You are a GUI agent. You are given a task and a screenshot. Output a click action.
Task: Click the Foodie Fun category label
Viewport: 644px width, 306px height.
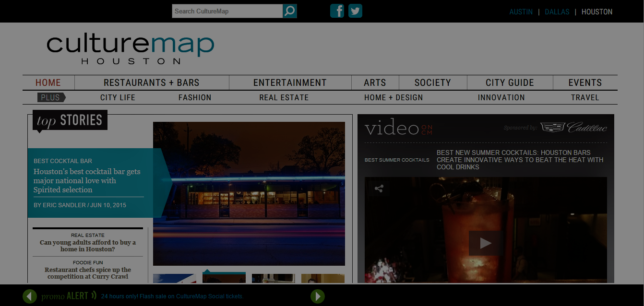point(88,262)
